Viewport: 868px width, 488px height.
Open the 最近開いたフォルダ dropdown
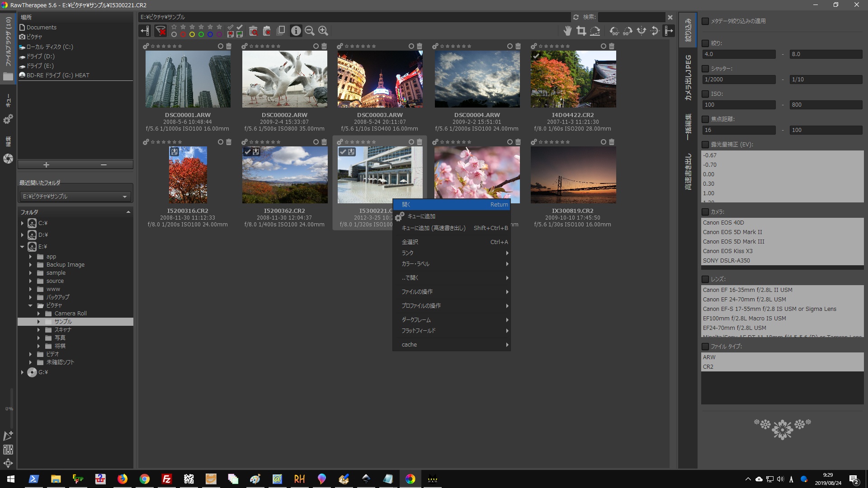pos(75,197)
